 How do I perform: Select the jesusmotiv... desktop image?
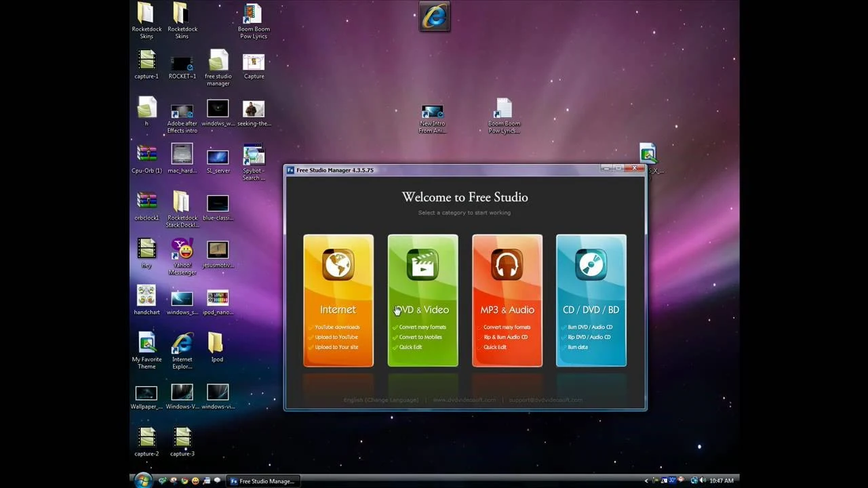click(218, 254)
